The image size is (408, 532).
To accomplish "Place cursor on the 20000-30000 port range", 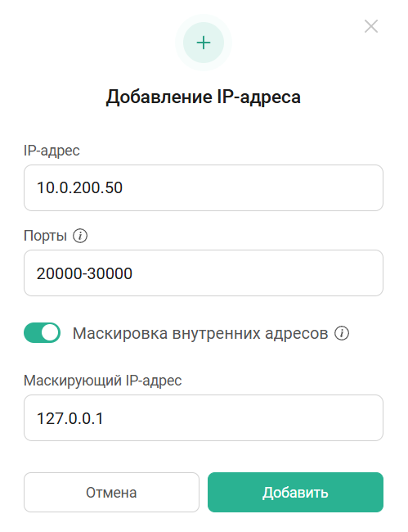I will coord(84,273).
